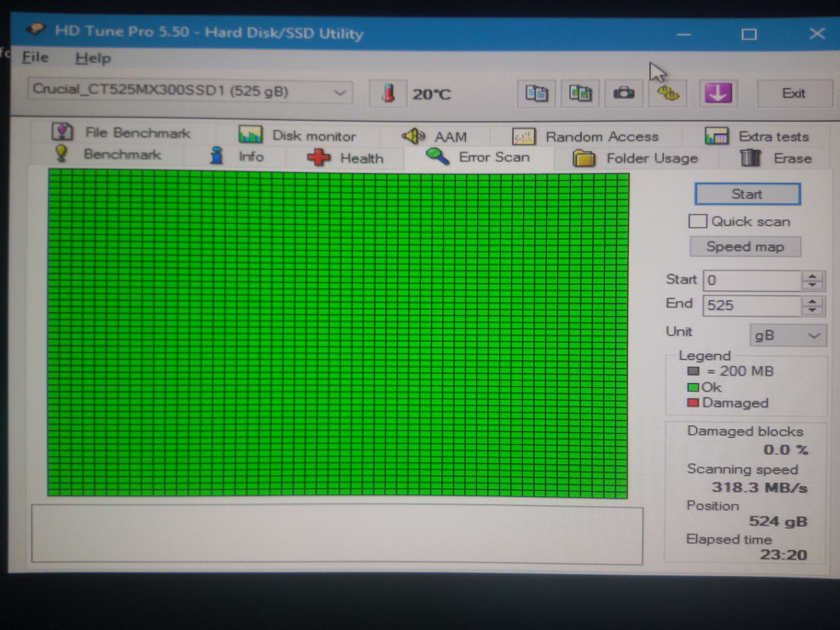Switch to the Health tab
This screenshot has height=630, width=840.
tap(345, 157)
